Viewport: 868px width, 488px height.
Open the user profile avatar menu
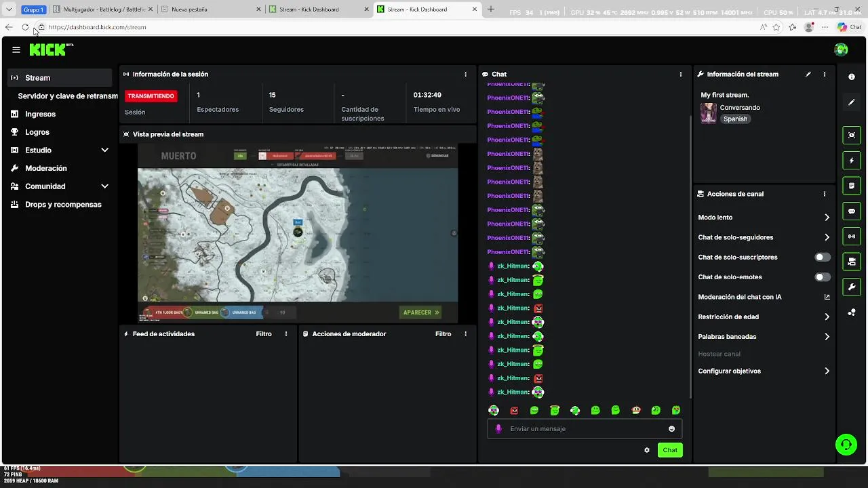[x=841, y=49]
